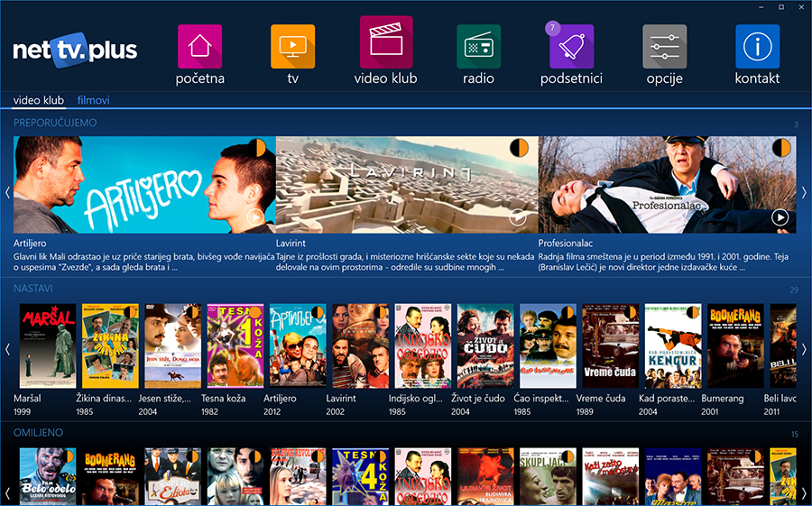Open the Artiljero title under featured banner
The height and width of the screenshot is (506, 812).
click(30, 243)
